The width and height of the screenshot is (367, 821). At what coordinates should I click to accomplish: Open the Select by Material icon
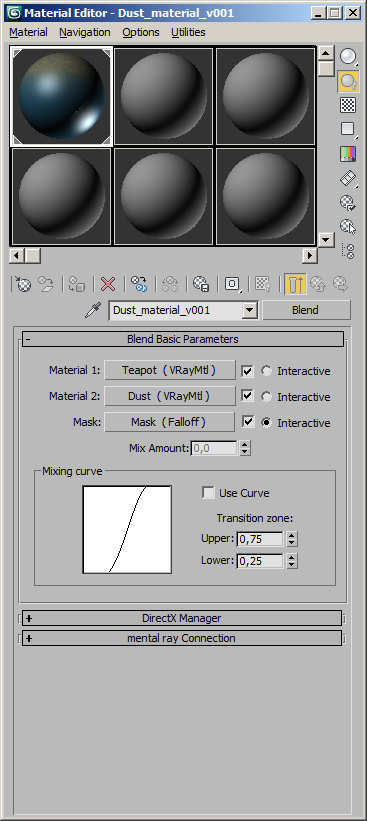coord(348,227)
